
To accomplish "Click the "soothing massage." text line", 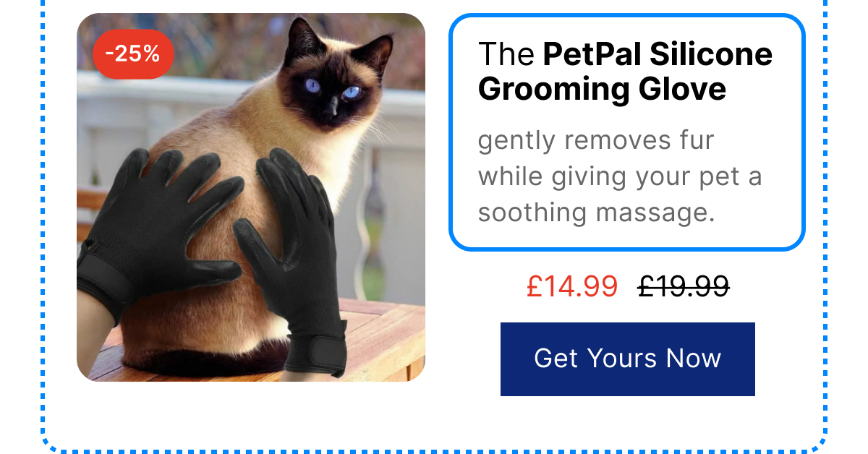I will tap(596, 213).
